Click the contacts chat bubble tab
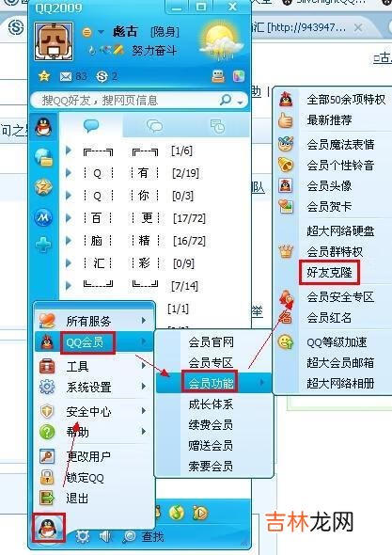This screenshot has height=555, width=392. [x=91, y=126]
